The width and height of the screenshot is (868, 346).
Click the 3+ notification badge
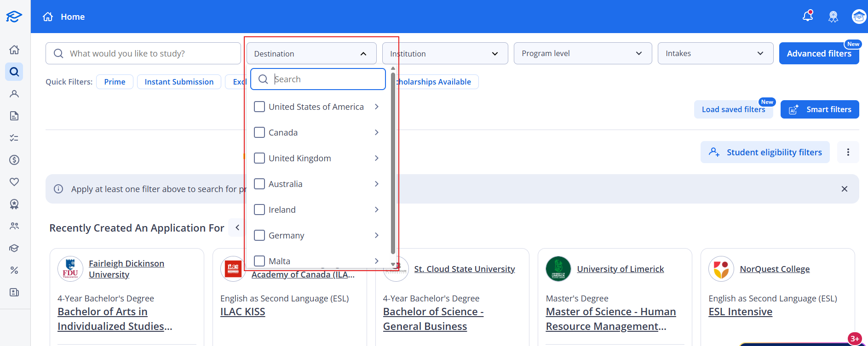click(x=855, y=339)
